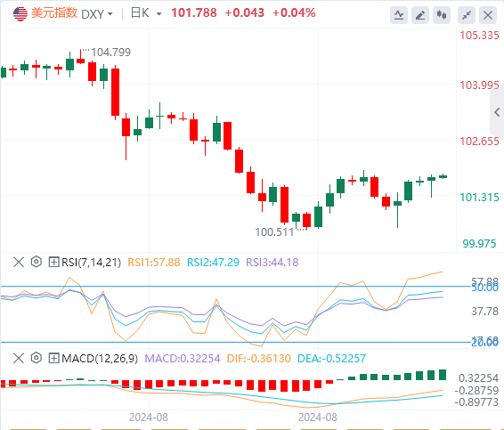Close the chart with X icon
This screenshot has height=430, width=504.
[488, 15]
